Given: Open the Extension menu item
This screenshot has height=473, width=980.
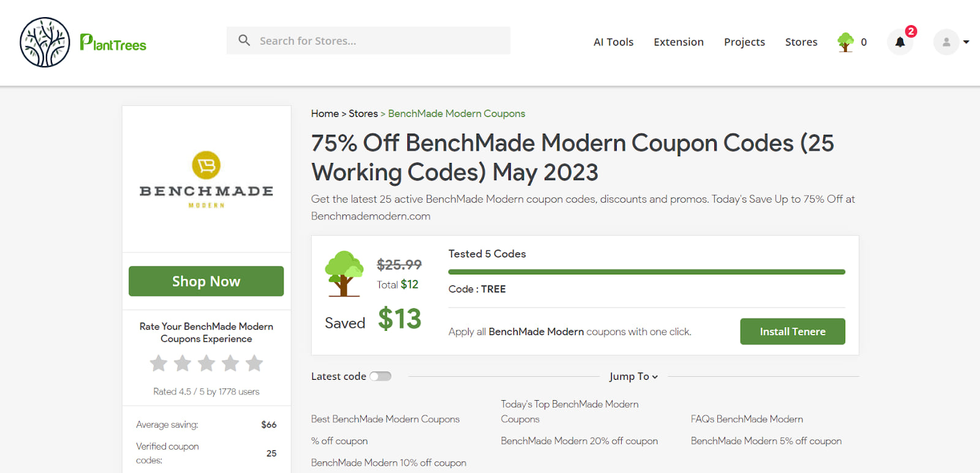Looking at the screenshot, I should 679,42.
